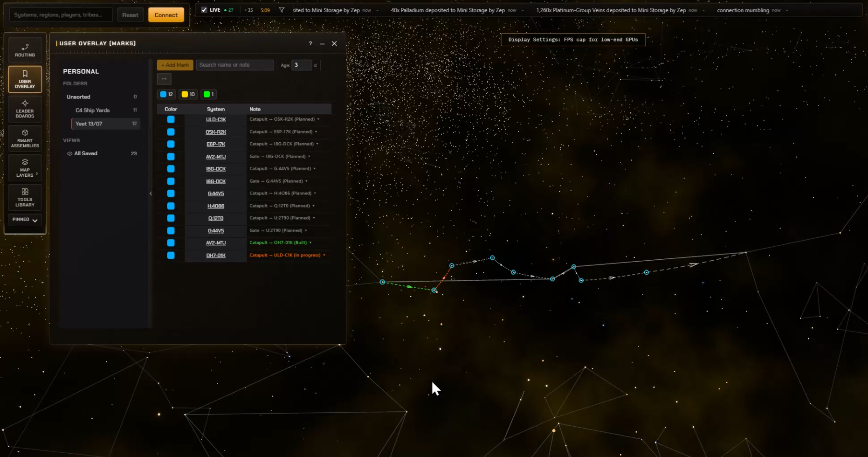The width and height of the screenshot is (868, 457).
Task: Open the OH7-01K system link
Action: point(216,256)
